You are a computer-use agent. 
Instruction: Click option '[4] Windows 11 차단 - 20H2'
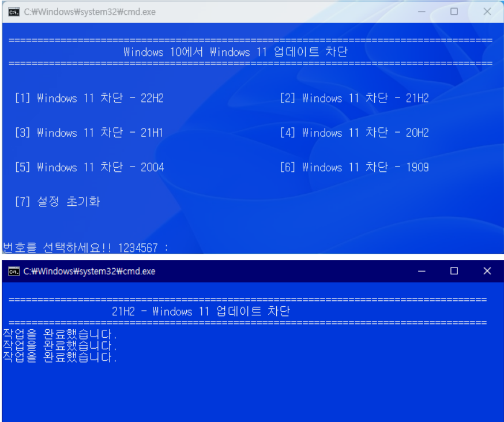354,133
